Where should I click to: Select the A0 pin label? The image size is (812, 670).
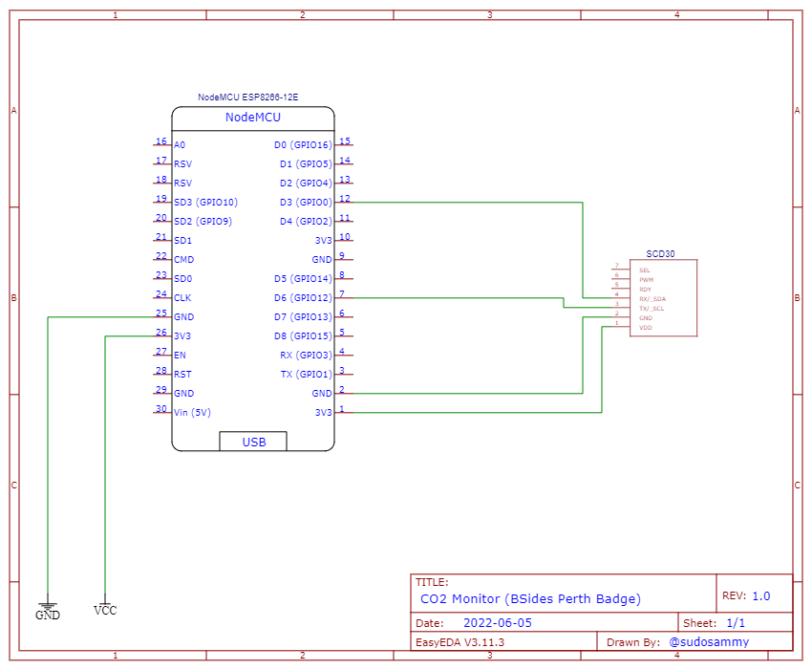180,145
